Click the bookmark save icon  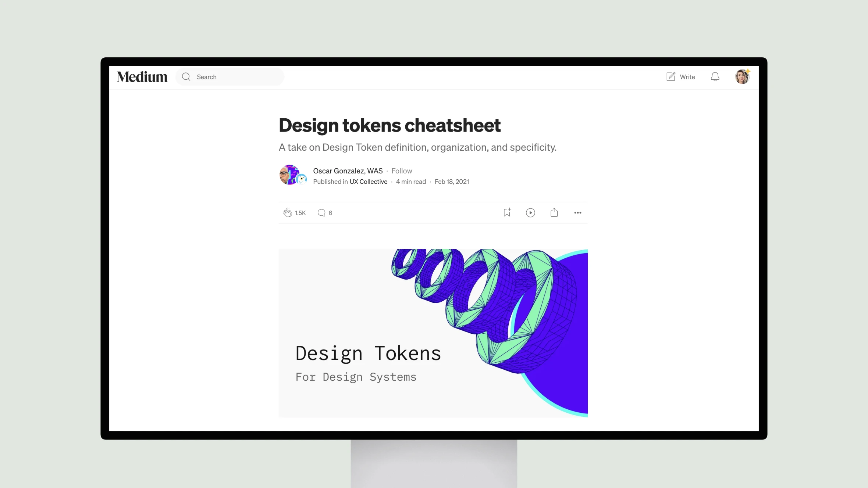(507, 213)
